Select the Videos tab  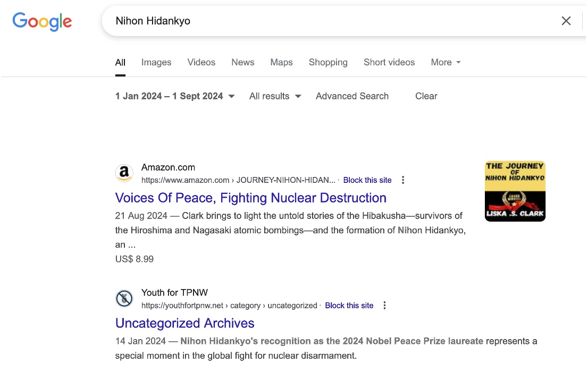click(x=201, y=62)
